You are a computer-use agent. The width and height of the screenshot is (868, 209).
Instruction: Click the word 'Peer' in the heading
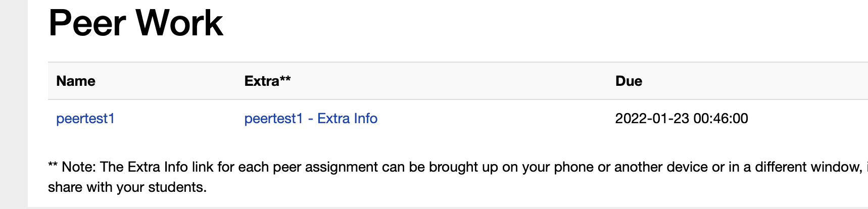[87, 23]
